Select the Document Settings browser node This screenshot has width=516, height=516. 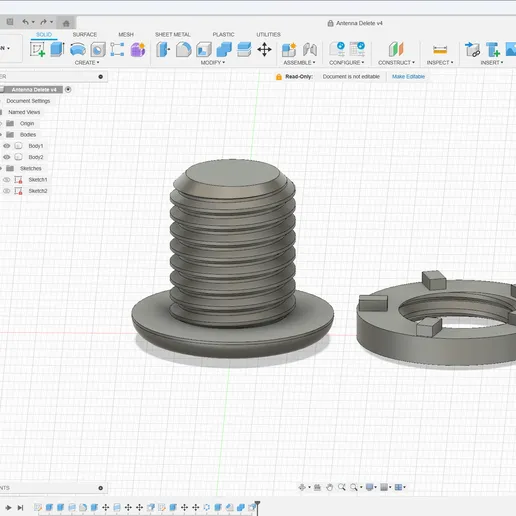point(28,101)
